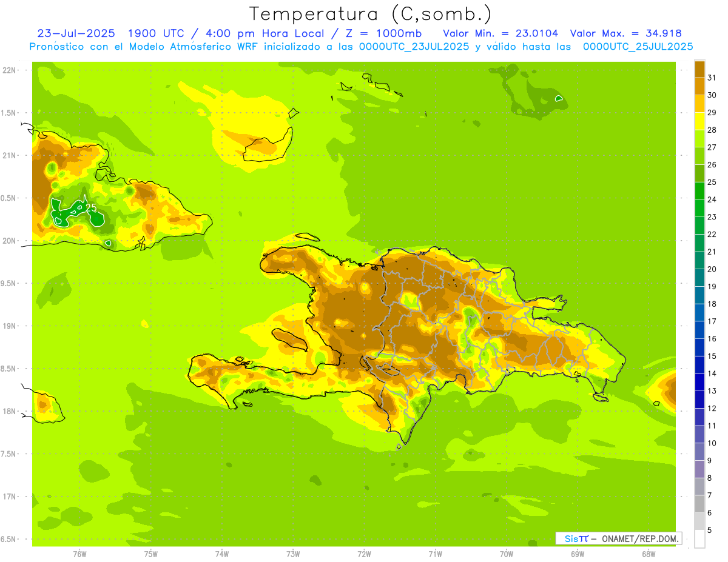Image resolution: width=728 pixels, height=562 pixels.
Task: Click the legend scale label "5"
Action: coord(710,530)
